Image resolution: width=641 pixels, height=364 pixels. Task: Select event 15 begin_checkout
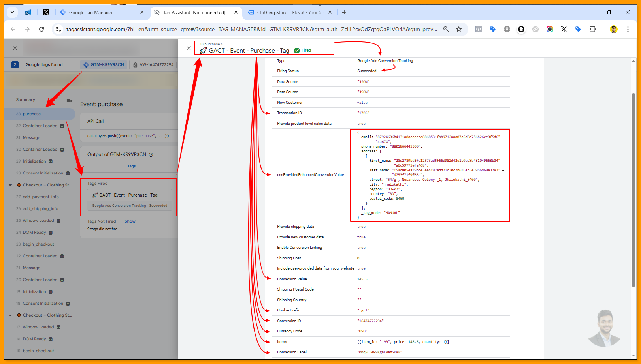(40, 351)
